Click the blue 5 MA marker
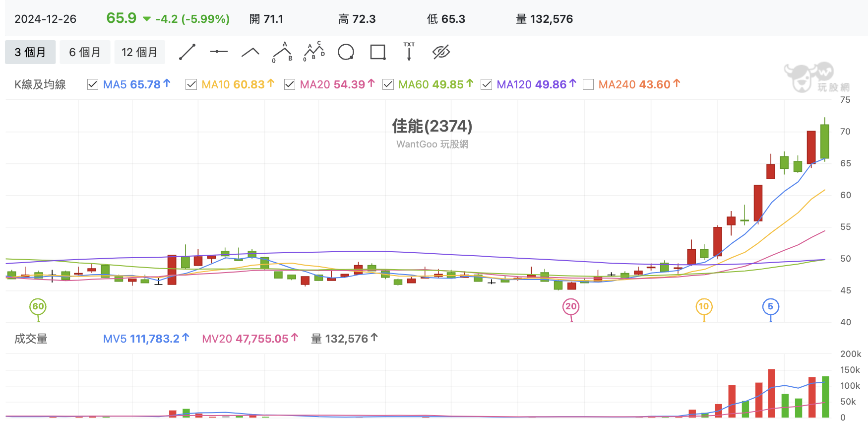Image resolution: width=868 pixels, height=425 pixels. coord(770,306)
